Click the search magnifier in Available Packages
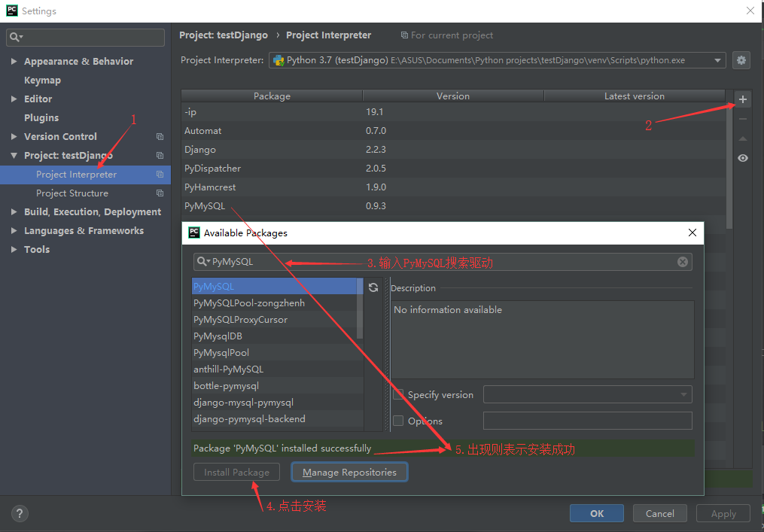Screen dimensions: 764x532 pos(202,262)
